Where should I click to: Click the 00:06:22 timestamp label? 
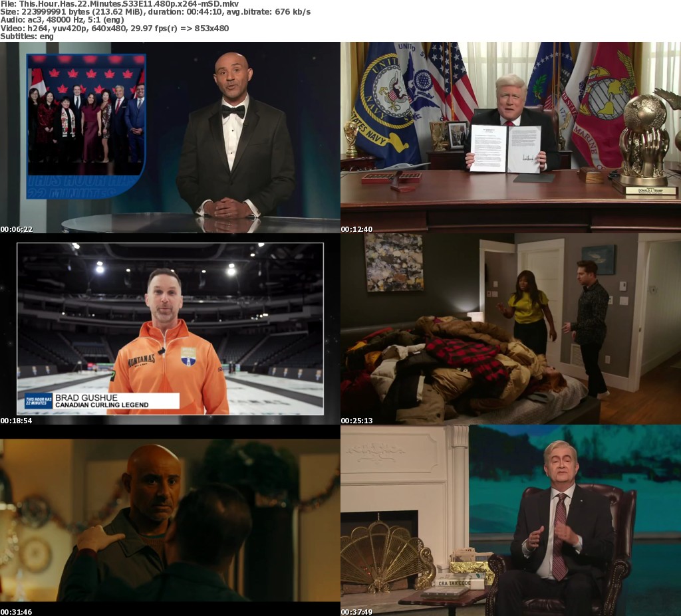click(x=17, y=229)
